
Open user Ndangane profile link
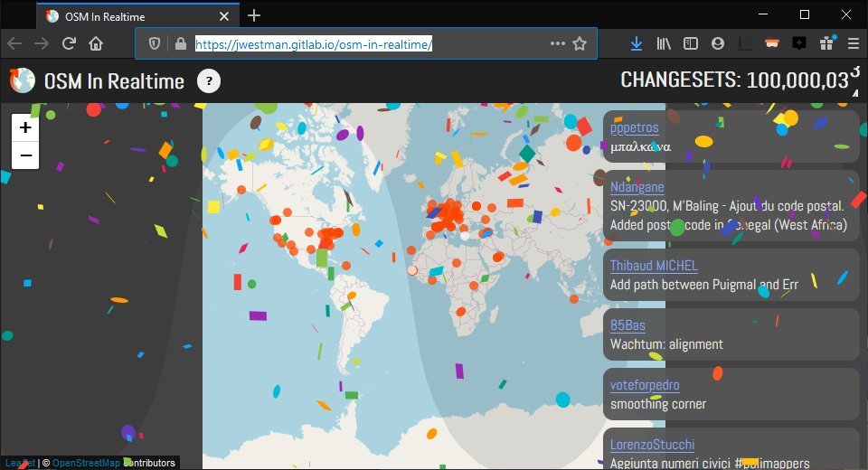(637, 187)
